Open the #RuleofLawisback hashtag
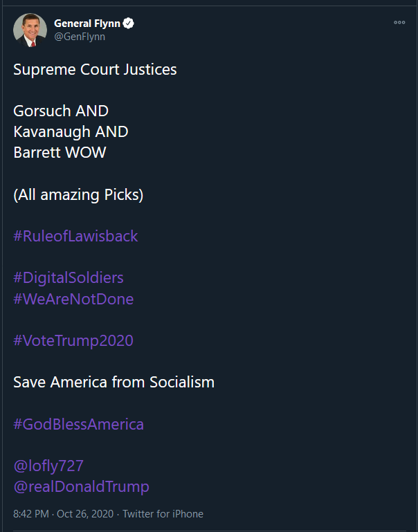Screen dimensions: 418x532 75,236
